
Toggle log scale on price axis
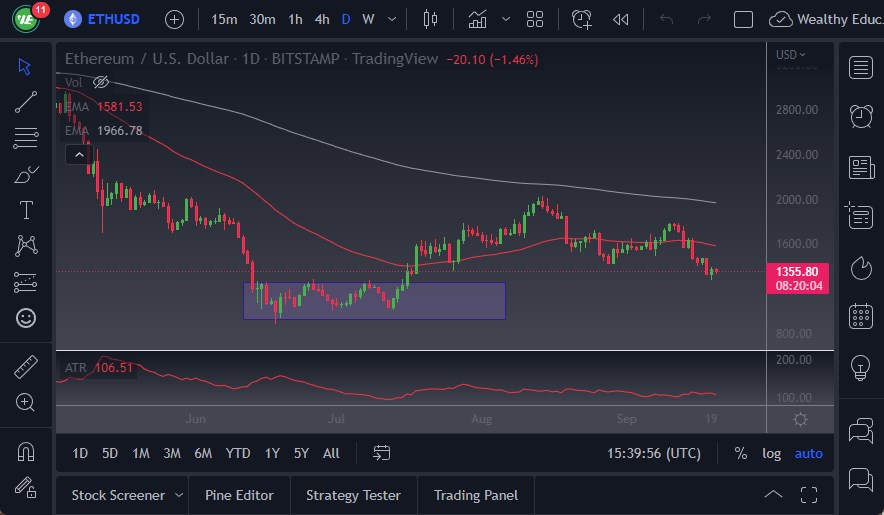[x=771, y=453]
